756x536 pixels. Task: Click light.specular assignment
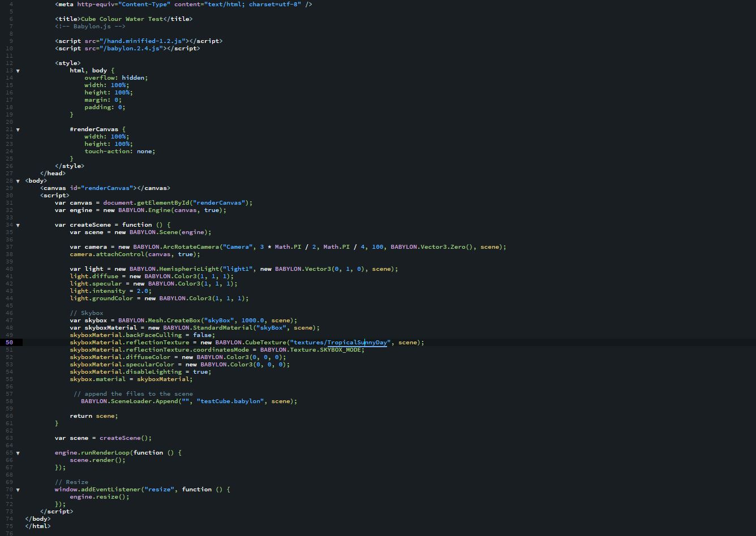pos(153,283)
